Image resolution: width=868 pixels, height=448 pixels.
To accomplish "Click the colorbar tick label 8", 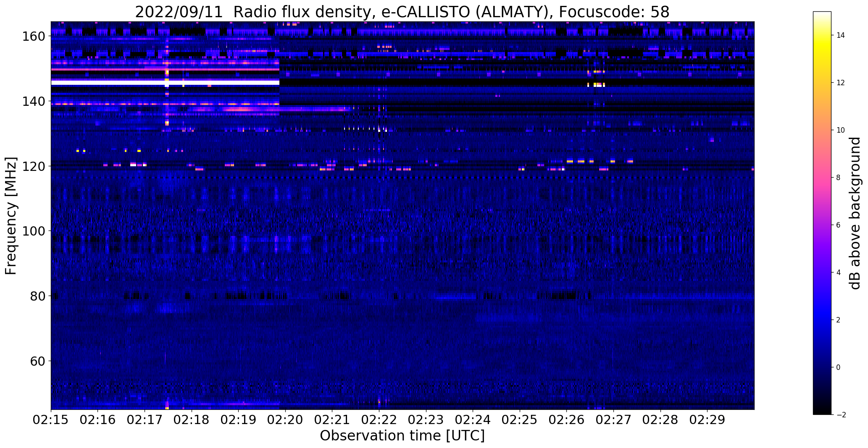I will pos(839,178).
